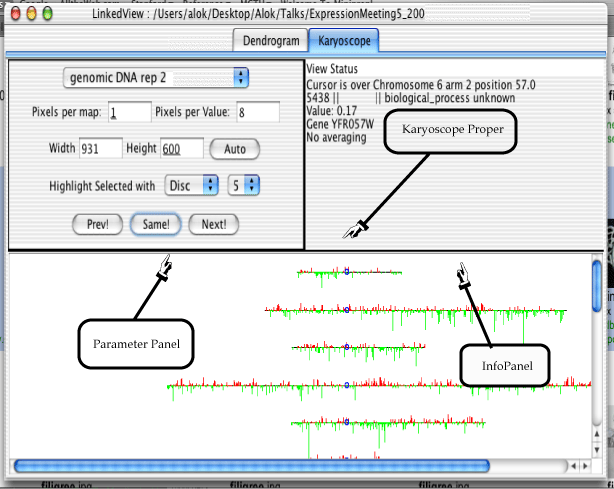Click the scroll up arrow
The image size is (614, 489).
point(597,434)
